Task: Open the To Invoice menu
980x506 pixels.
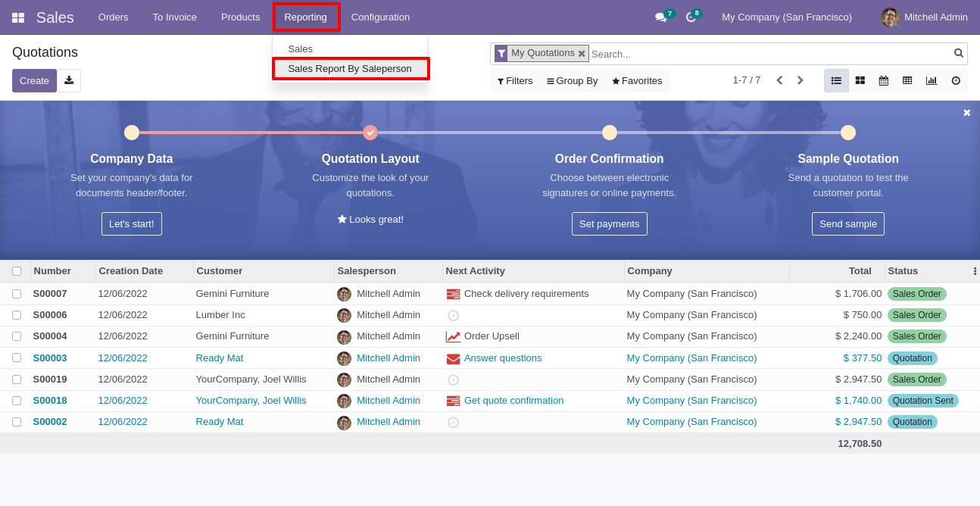Action: (175, 17)
